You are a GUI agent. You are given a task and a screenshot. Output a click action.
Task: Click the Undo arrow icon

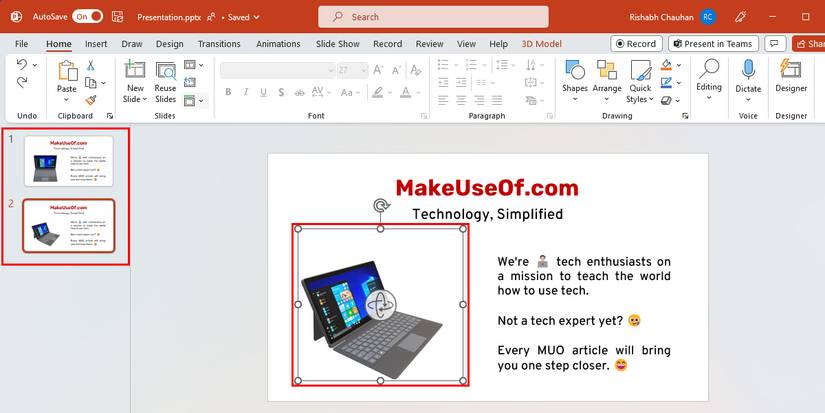pyautogui.click(x=22, y=64)
